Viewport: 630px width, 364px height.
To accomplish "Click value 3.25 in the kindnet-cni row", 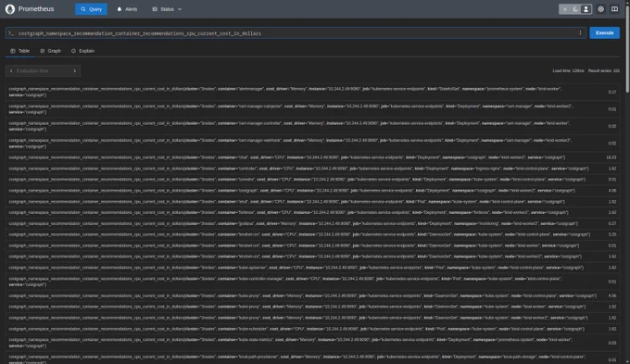I will [x=611, y=234].
